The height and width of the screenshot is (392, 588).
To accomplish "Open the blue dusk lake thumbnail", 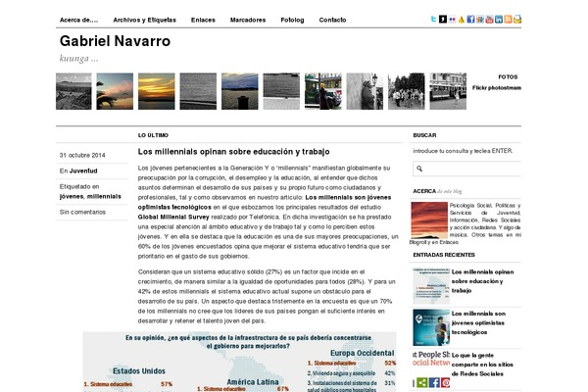I will 240,91.
